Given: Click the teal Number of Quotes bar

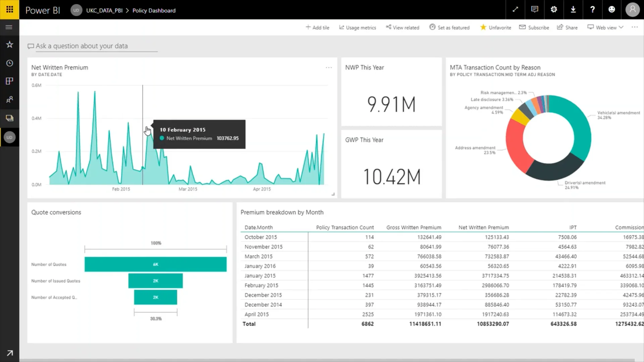Looking at the screenshot, I should pos(155,264).
